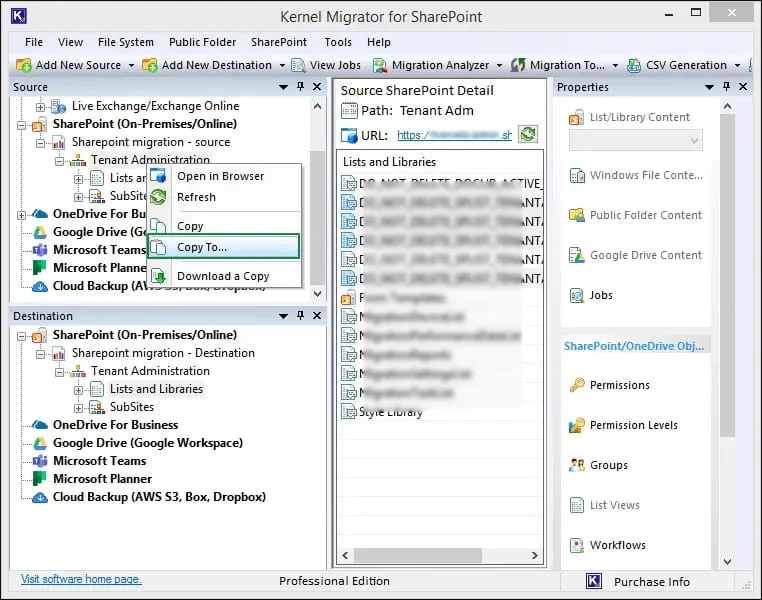Pin the Destination panel
The height and width of the screenshot is (600, 762).
tap(300, 315)
